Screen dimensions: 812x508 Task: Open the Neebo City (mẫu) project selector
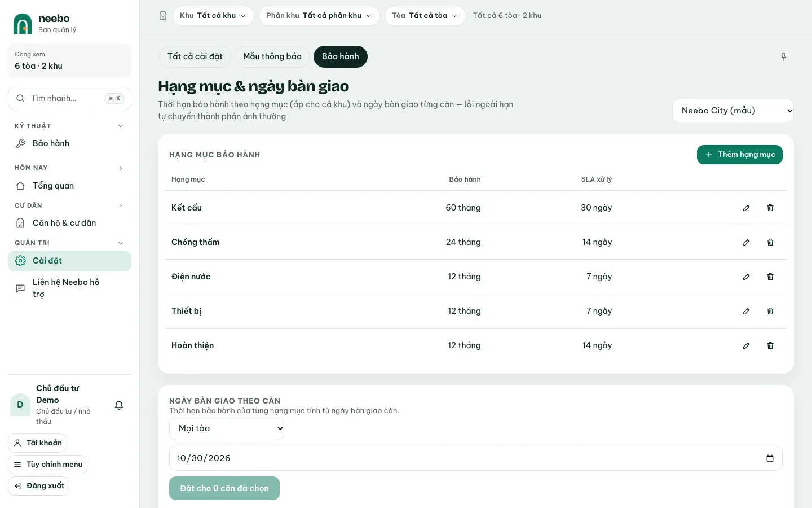click(x=733, y=111)
